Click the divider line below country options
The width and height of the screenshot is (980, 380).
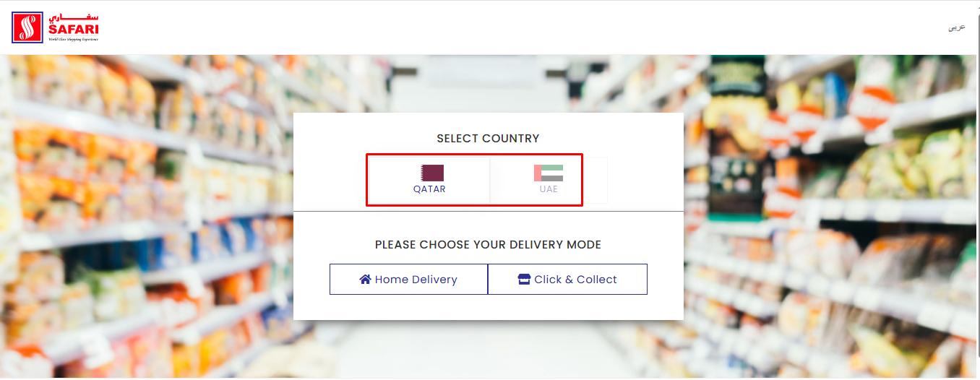pos(489,211)
